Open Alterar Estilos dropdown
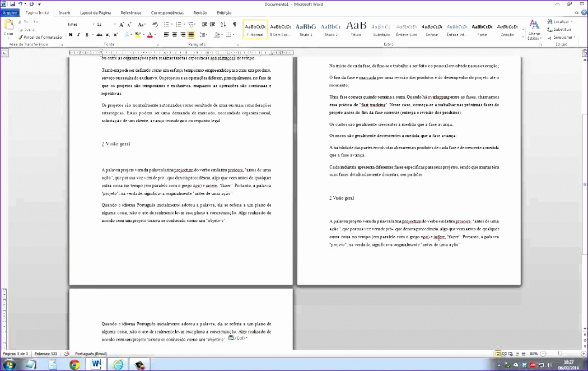The image size is (588, 371). pos(534,30)
